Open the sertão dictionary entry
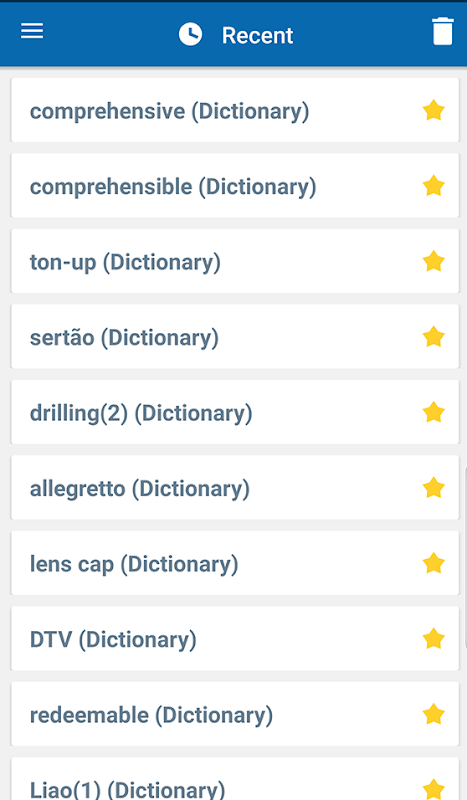Screen dimensions: 467x800 coord(235,337)
